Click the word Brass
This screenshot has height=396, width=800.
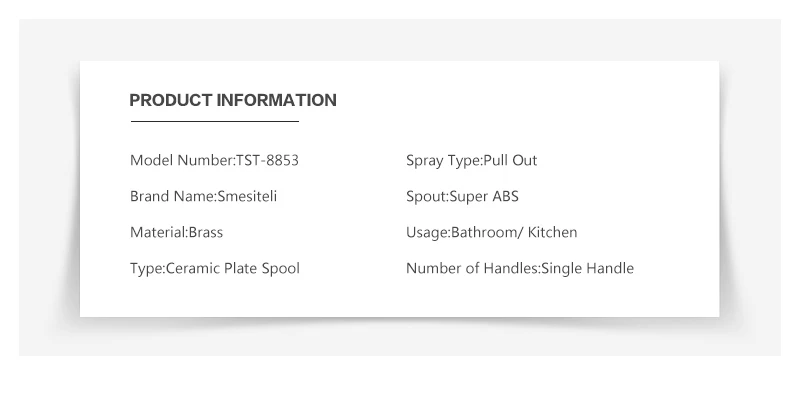click(206, 232)
